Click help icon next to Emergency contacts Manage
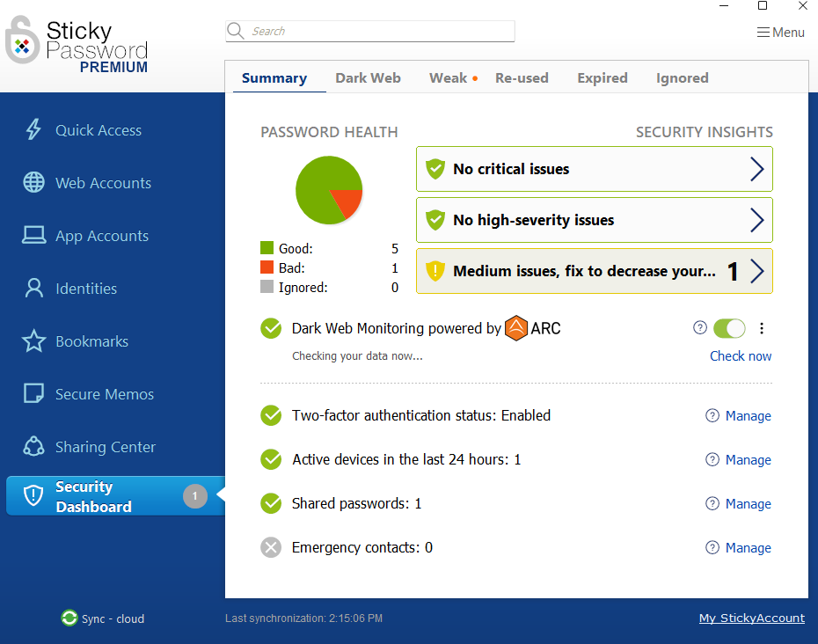Image resolution: width=818 pixels, height=644 pixels. (x=712, y=547)
